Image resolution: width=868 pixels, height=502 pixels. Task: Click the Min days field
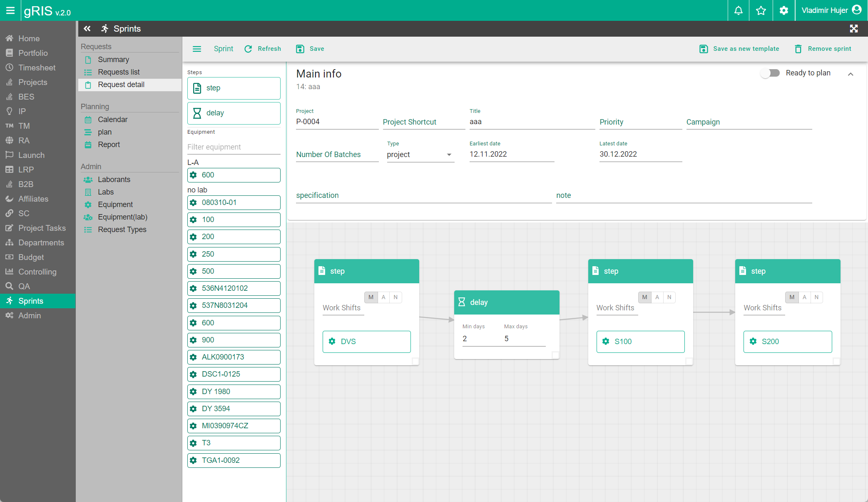[483, 339]
